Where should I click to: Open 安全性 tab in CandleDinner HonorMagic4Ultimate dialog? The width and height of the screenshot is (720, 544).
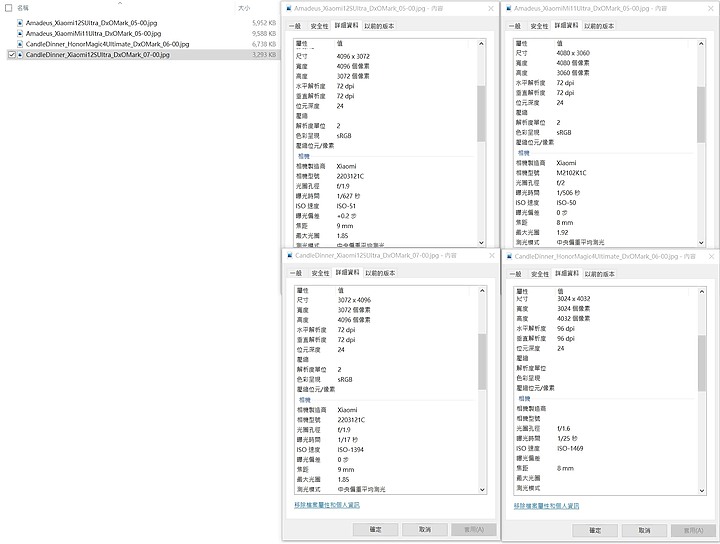540,274
